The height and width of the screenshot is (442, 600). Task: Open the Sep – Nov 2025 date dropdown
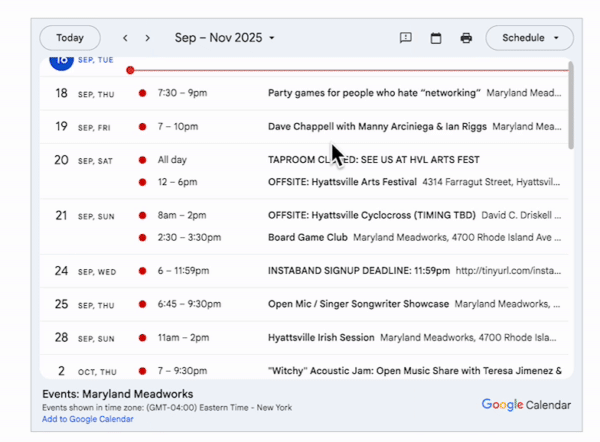point(225,38)
